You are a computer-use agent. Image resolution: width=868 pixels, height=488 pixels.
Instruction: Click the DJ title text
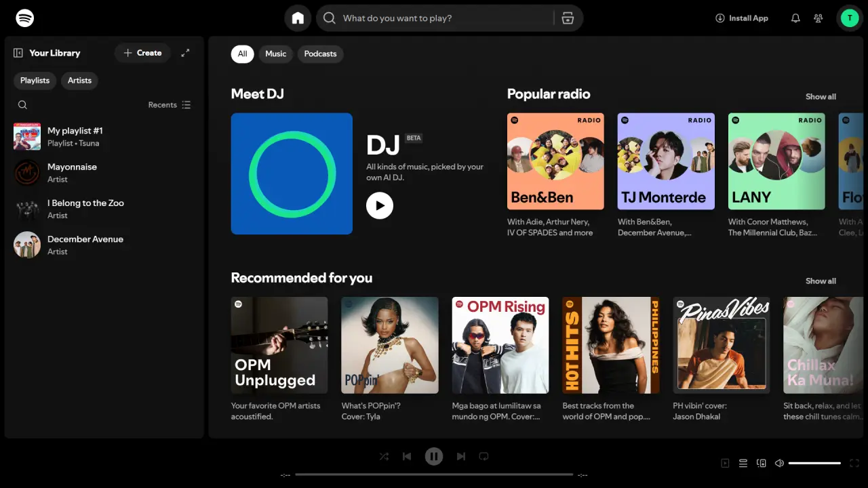tap(383, 145)
